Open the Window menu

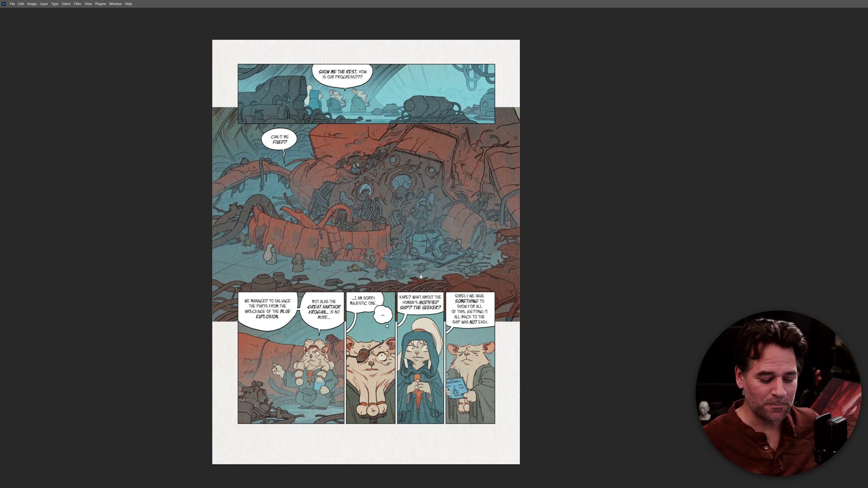[x=115, y=4]
